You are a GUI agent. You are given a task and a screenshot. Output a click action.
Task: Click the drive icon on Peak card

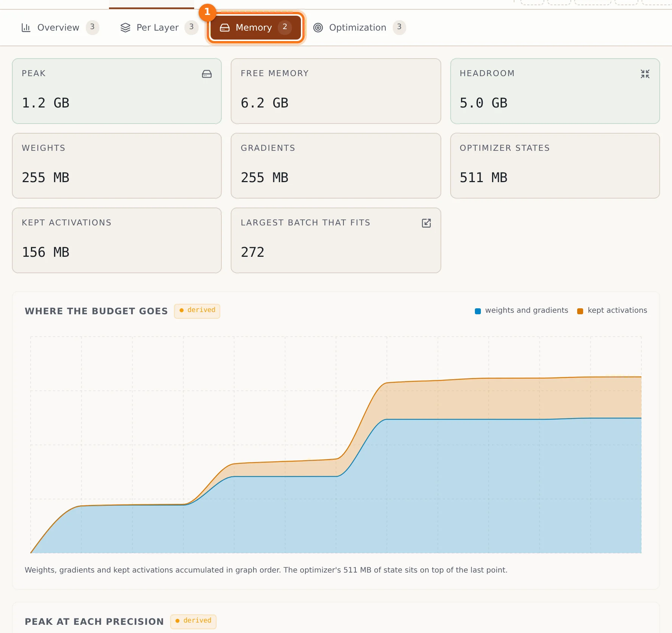[207, 74]
